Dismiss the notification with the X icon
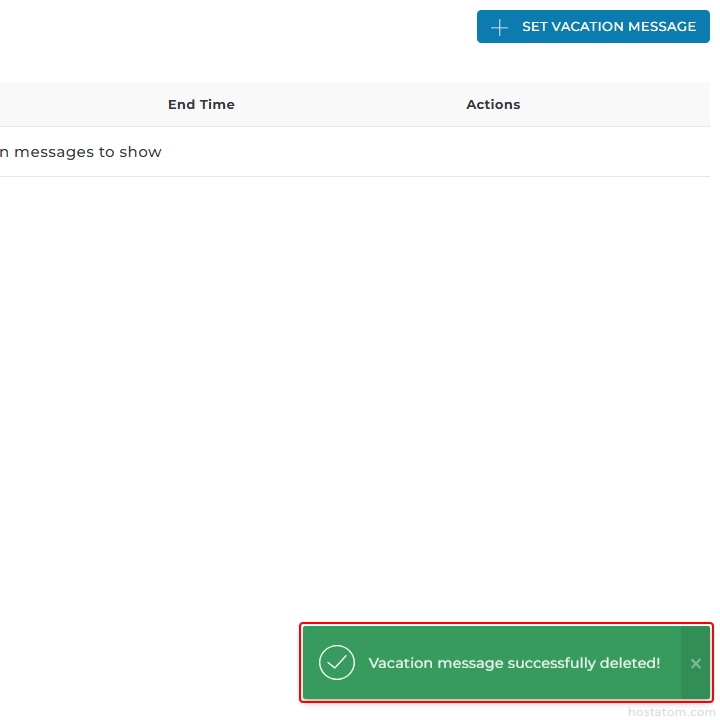720x720 pixels. tap(696, 663)
